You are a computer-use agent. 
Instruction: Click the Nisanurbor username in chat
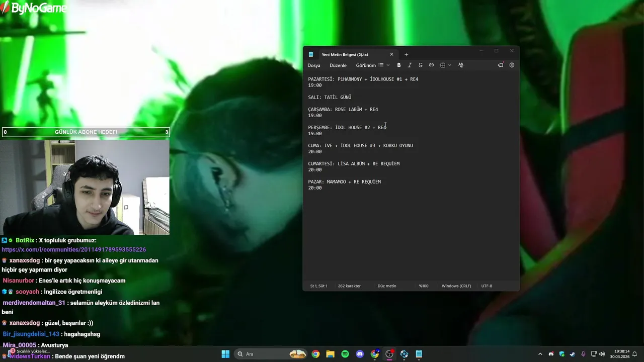[19, 281]
